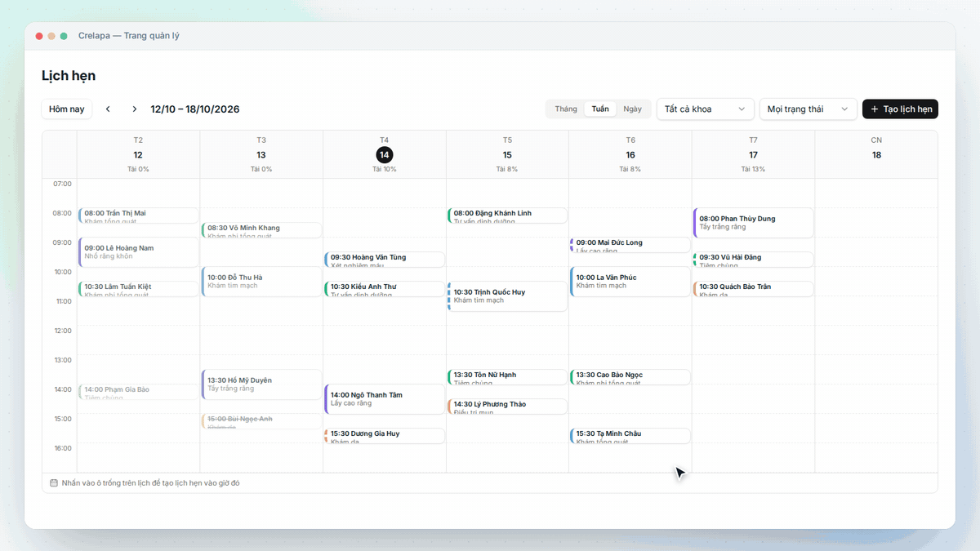Open Phạm Gia Bảo 14:00 appointment

coord(139,392)
